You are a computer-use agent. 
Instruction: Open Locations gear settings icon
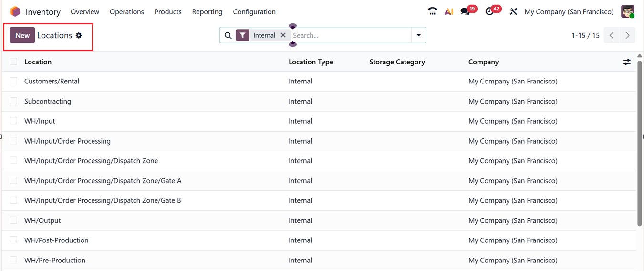(79, 35)
